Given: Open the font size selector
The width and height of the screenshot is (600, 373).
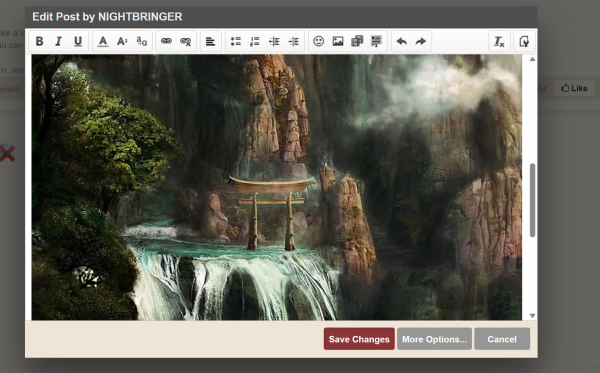Looking at the screenshot, I should click(x=122, y=41).
